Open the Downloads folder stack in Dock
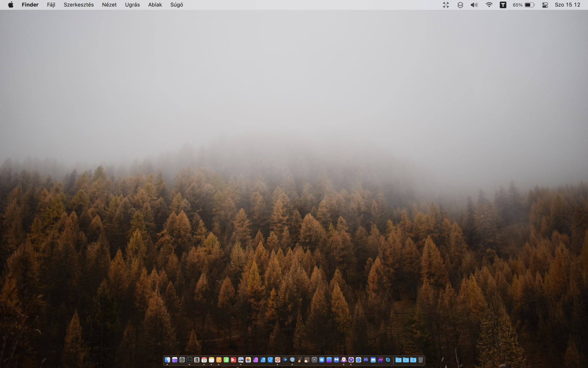 413,360
